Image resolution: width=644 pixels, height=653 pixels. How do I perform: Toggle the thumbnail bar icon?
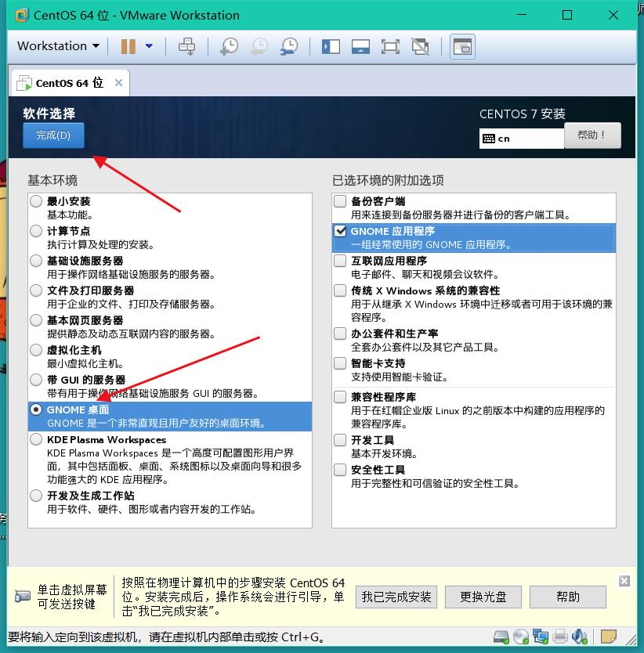point(360,46)
